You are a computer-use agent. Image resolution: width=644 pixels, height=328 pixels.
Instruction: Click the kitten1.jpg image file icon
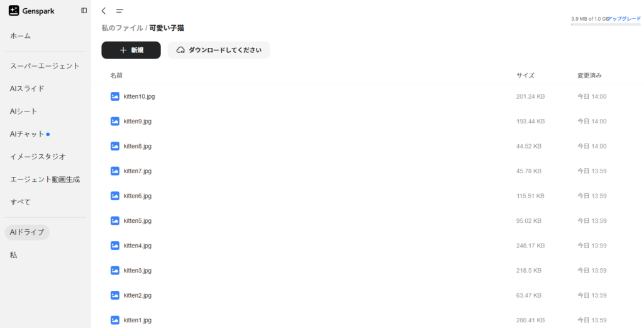(x=115, y=320)
